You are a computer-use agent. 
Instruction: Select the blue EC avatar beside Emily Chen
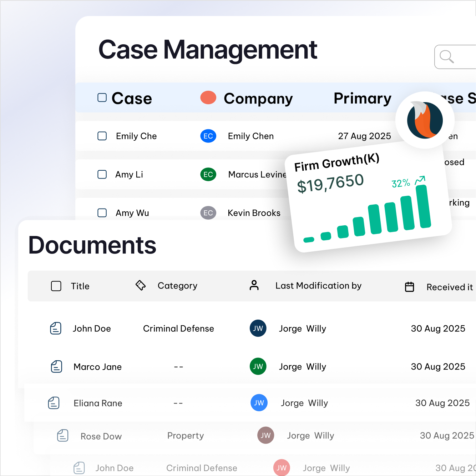click(208, 136)
